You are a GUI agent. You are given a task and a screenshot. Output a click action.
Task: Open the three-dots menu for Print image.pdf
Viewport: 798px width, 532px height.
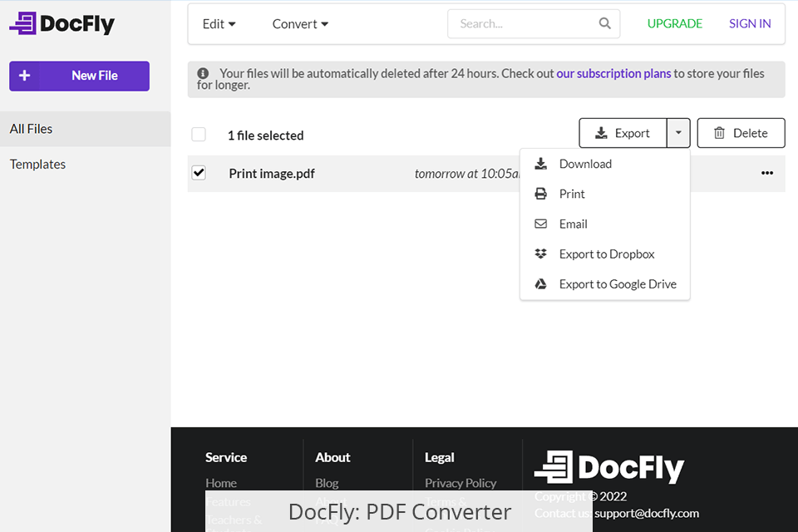pos(767,173)
